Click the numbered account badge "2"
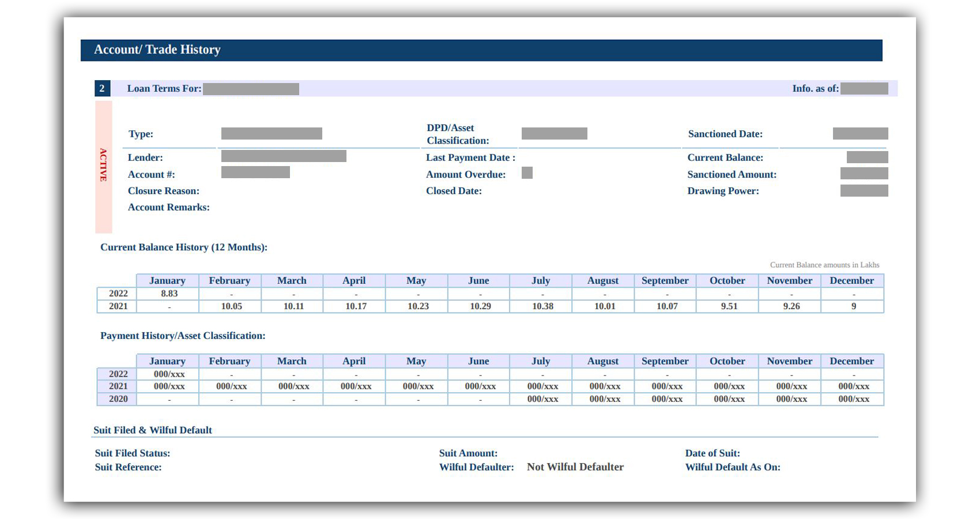This screenshot has width=980, height=519. click(x=103, y=88)
